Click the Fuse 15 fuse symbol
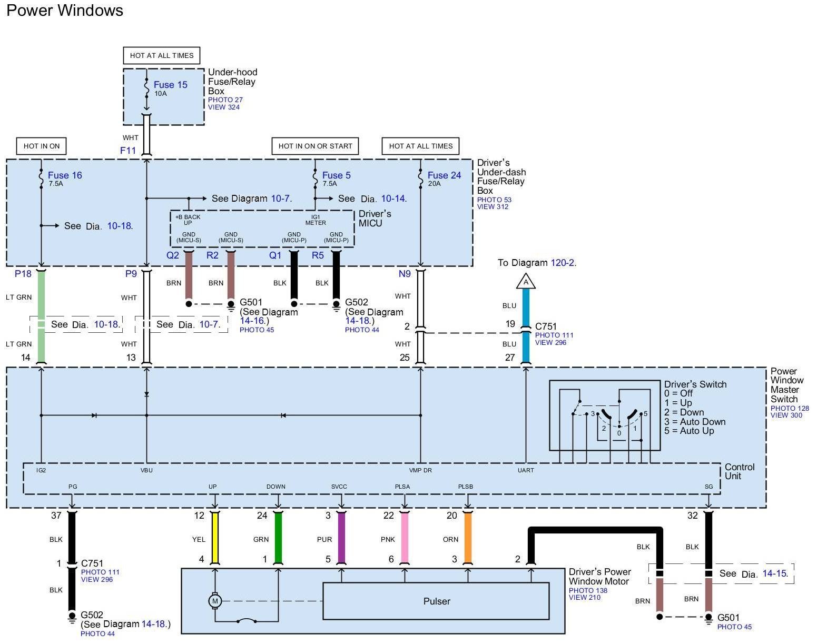817x644 pixels. coord(146,88)
